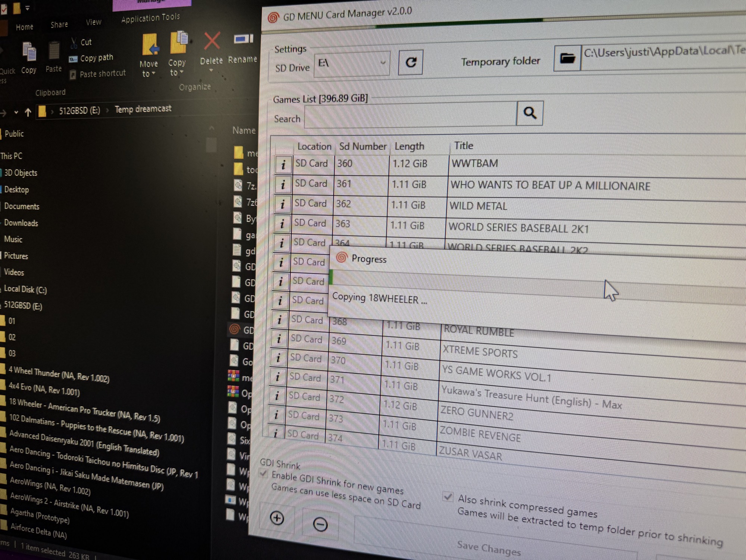Click the magnifying glass search icon
Image resolution: width=746 pixels, height=560 pixels.
tap(530, 113)
